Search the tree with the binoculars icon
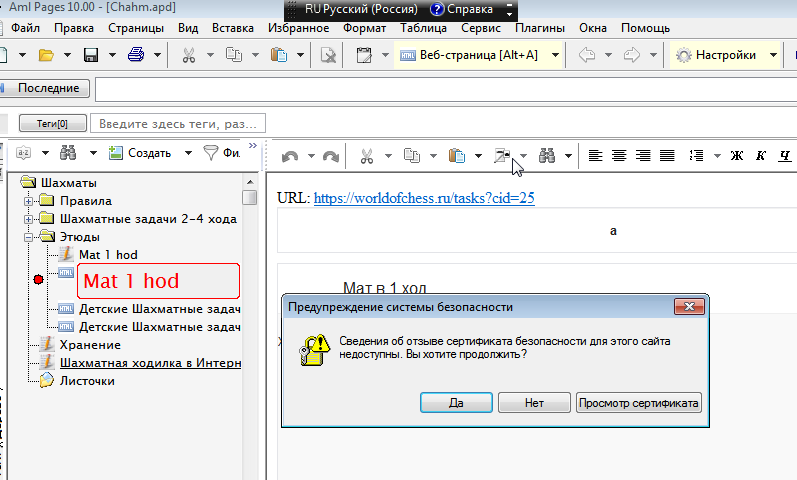Viewport: 797px width, 480px height. tap(68, 153)
